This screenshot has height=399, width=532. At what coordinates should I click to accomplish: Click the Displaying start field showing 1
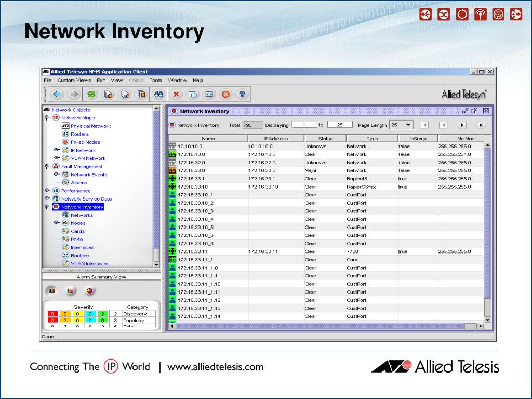[x=304, y=125]
